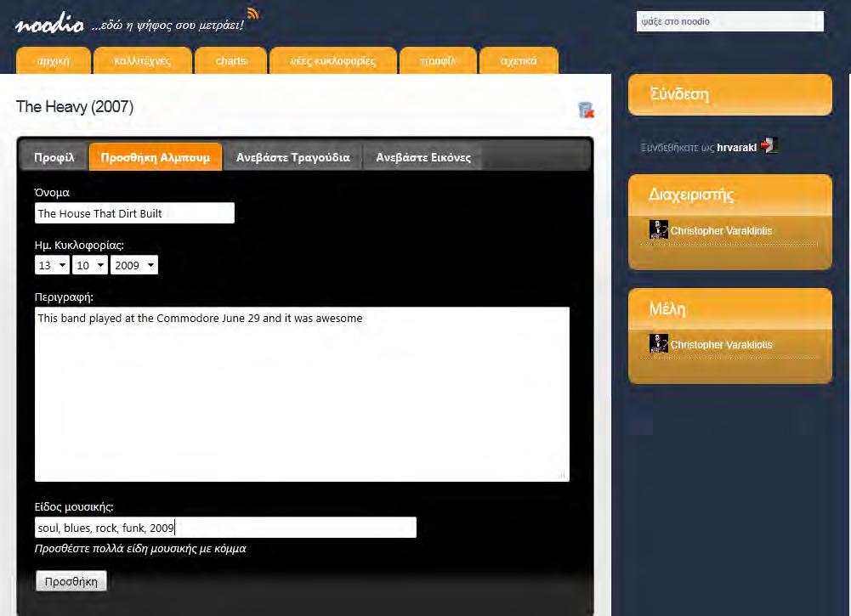Focus the noodio search field

coord(730,22)
